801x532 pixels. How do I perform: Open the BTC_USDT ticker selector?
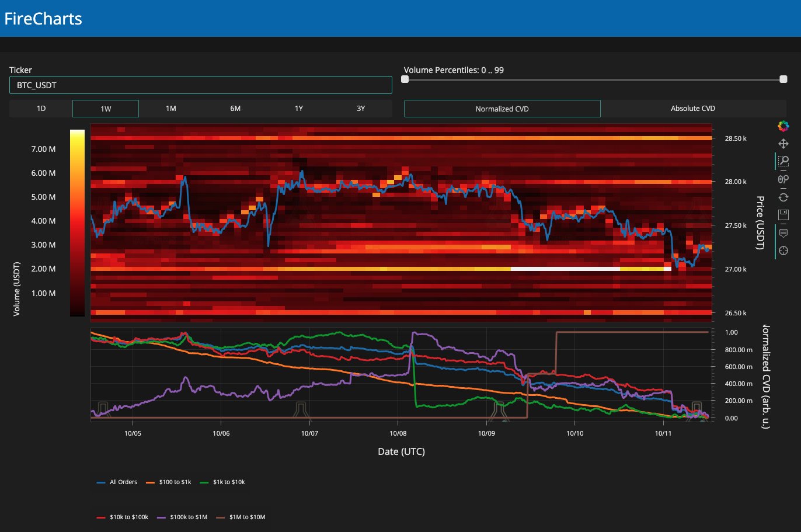point(200,85)
